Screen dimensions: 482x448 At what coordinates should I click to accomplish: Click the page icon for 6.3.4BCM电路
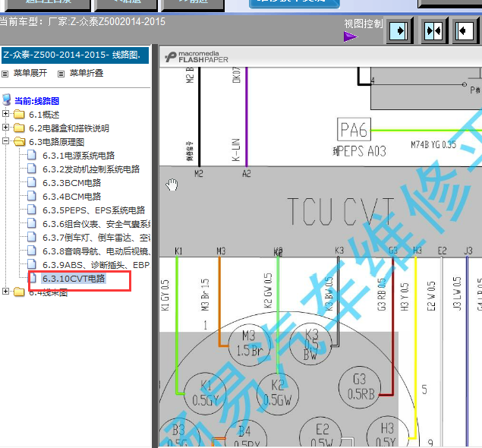point(32,196)
